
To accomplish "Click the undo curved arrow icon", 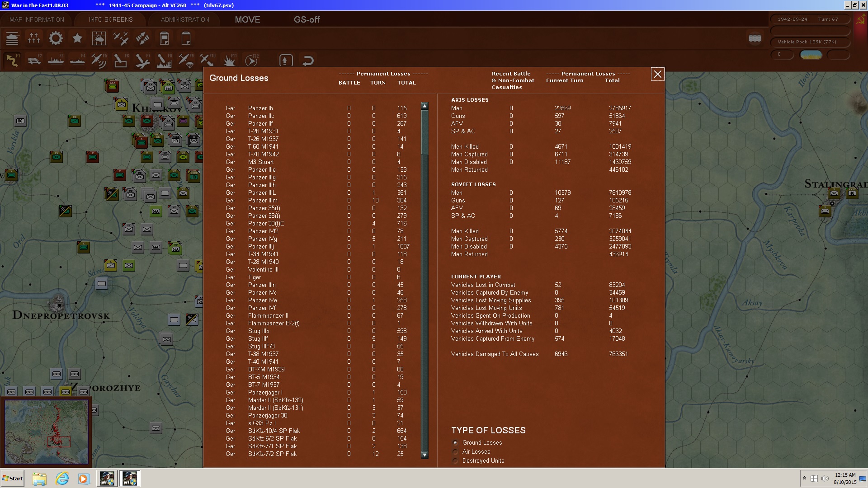I will click(x=308, y=60).
